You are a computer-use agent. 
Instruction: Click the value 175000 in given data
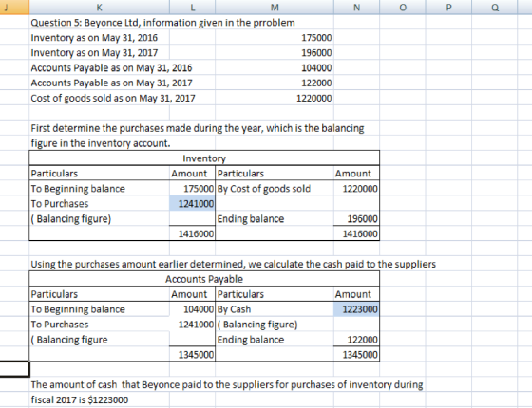316,38
